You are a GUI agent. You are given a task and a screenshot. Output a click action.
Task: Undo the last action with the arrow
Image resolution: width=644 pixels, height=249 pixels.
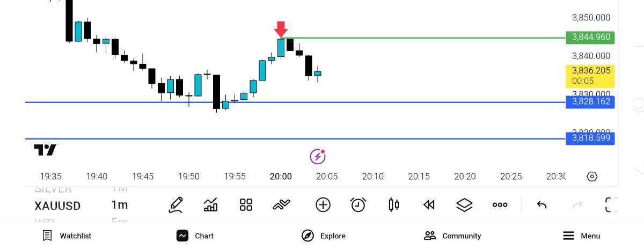tap(541, 205)
